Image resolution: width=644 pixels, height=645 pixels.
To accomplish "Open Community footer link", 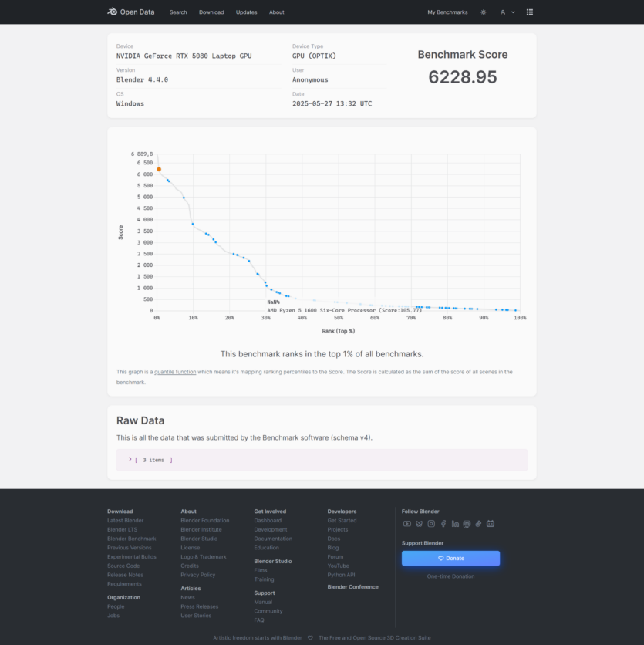I will click(x=268, y=611).
